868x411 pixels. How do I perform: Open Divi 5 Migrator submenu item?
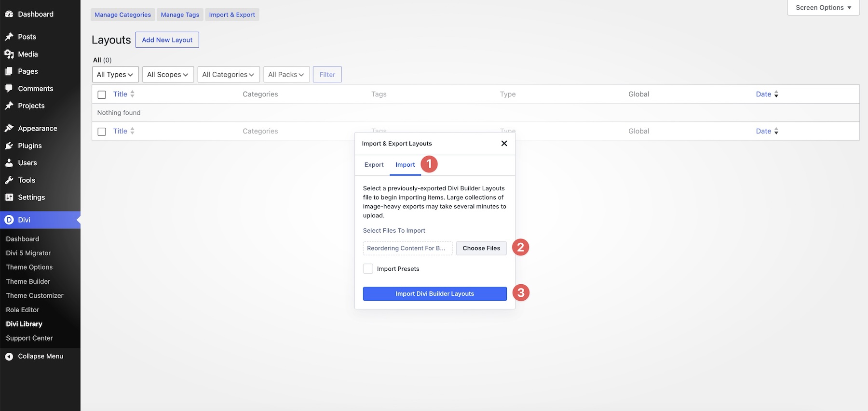point(28,253)
